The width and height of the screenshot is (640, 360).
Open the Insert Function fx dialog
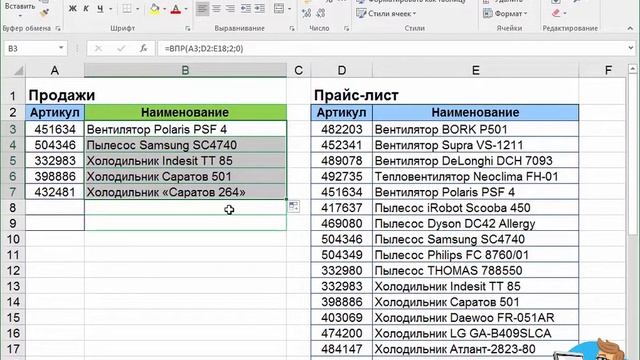click(x=143, y=48)
